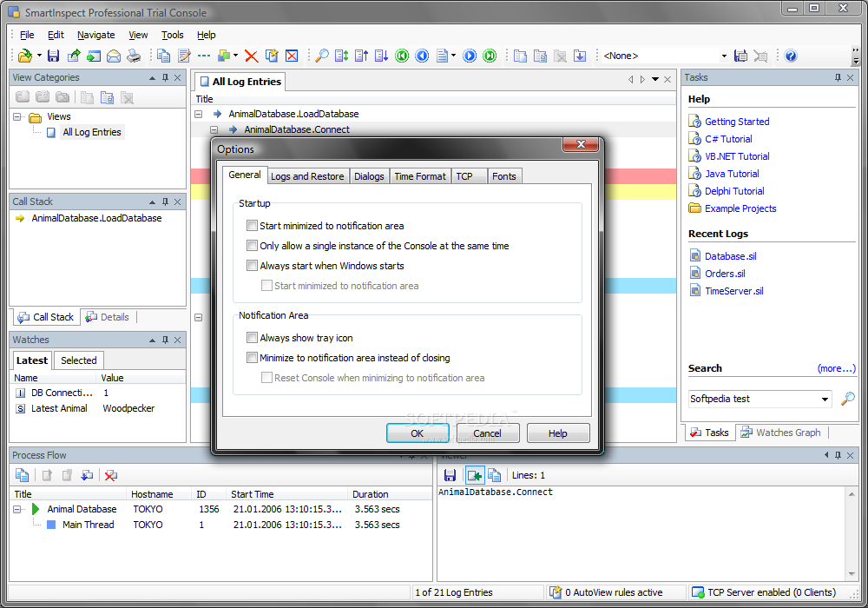868x608 pixels.
Task: Click the printer icon in the toolbar
Action: tap(134, 56)
